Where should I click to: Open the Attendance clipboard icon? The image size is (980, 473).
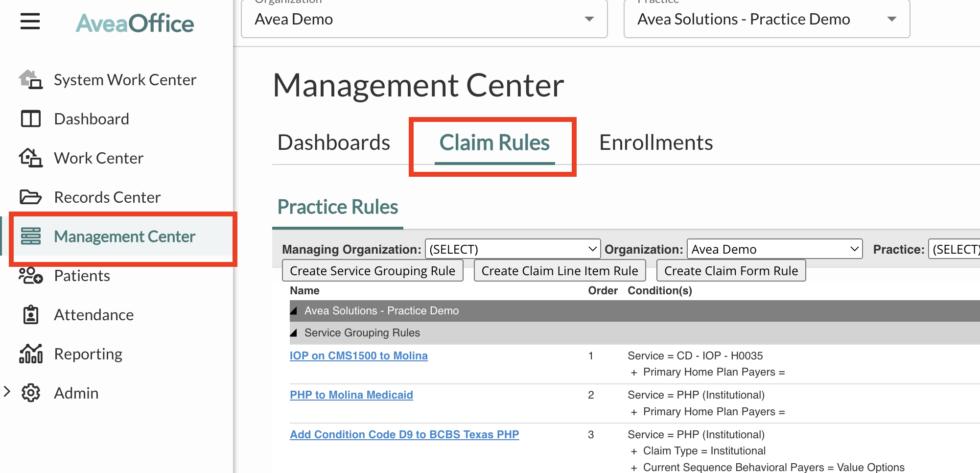(x=30, y=315)
